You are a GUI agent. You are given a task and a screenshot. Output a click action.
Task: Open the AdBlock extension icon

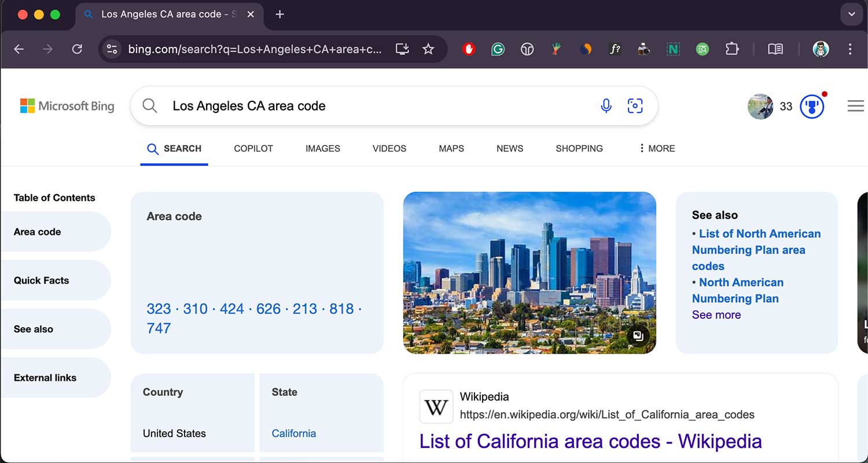[469, 49]
